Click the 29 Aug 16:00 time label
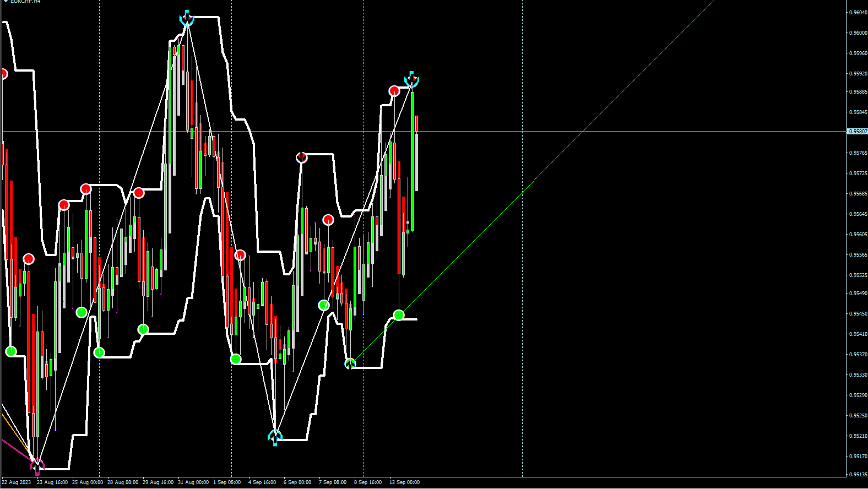868x489 pixels. pos(158,482)
